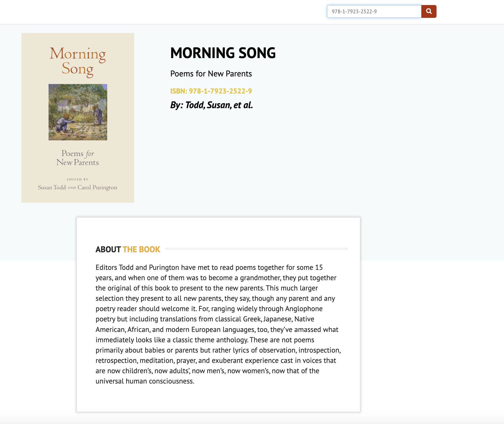Click the 'ISBN:' label before the number
Screen dimensions: 504x424
pyautogui.click(x=179, y=91)
